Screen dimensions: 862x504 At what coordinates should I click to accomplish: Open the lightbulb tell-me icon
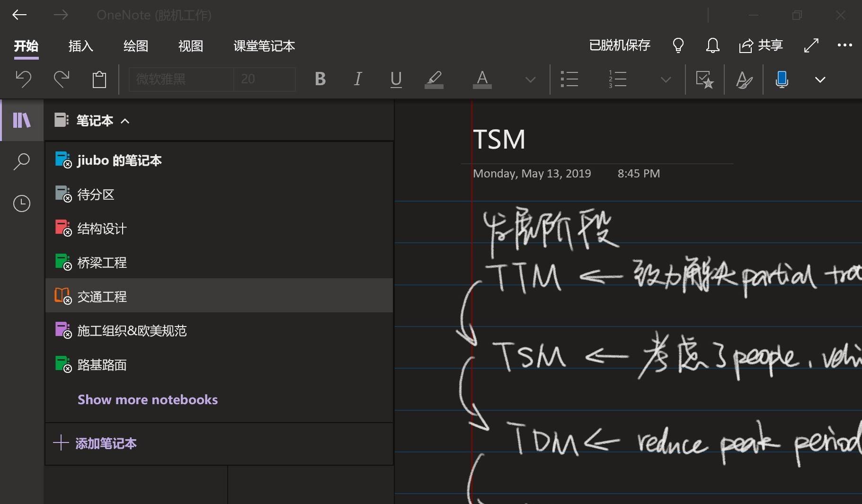click(x=678, y=45)
